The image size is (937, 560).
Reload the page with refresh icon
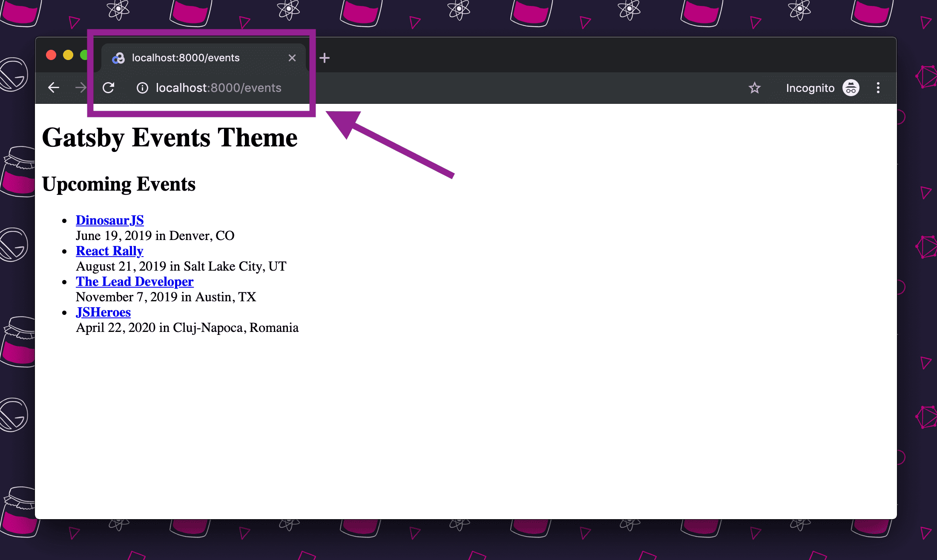pos(109,88)
